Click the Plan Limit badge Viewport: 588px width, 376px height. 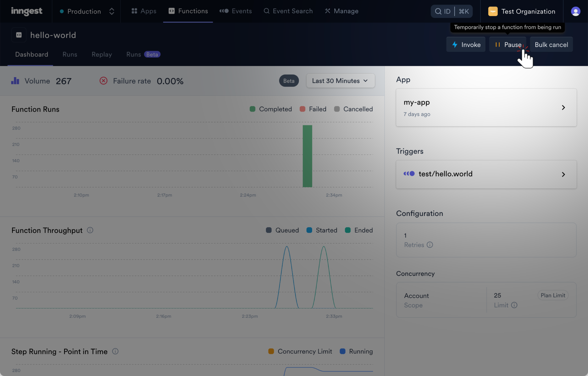(x=553, y=295)
